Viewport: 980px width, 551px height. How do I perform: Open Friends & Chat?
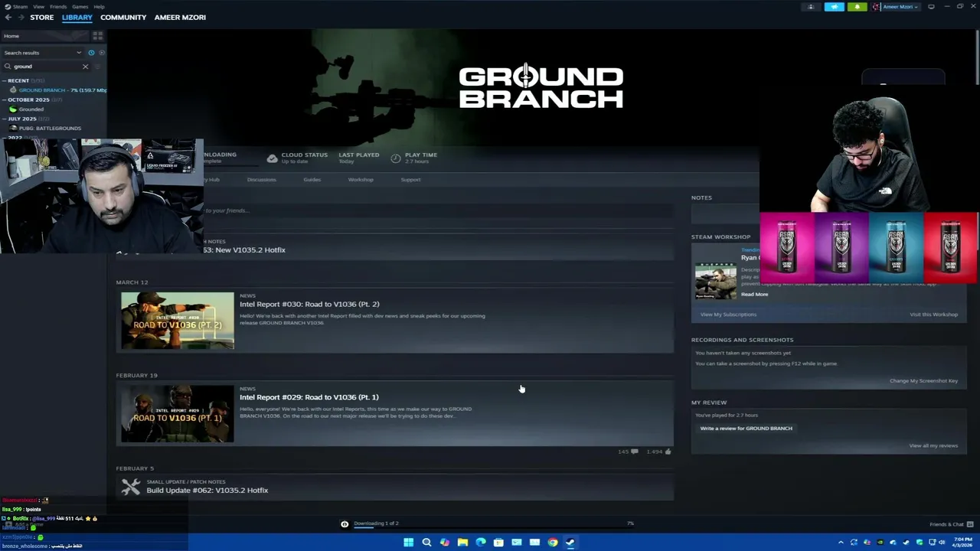(x=952, y=524)
